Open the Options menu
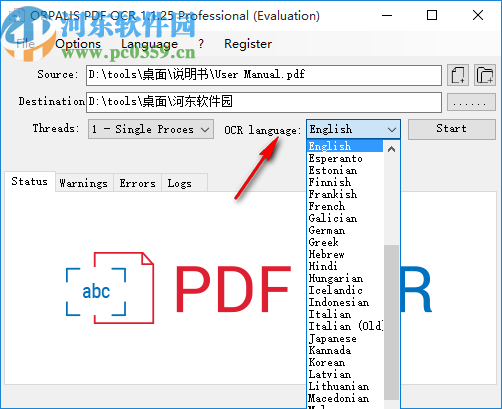 [x=78, y=44]
